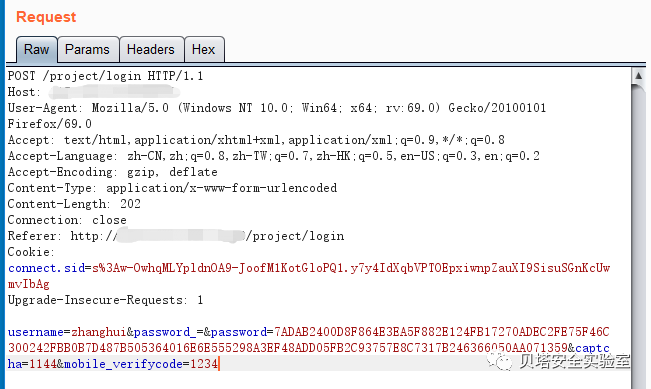This screenshot has height=389, width=651.
Task: Place cursor in the User-Agent header line
Action: tap(277, 108)
